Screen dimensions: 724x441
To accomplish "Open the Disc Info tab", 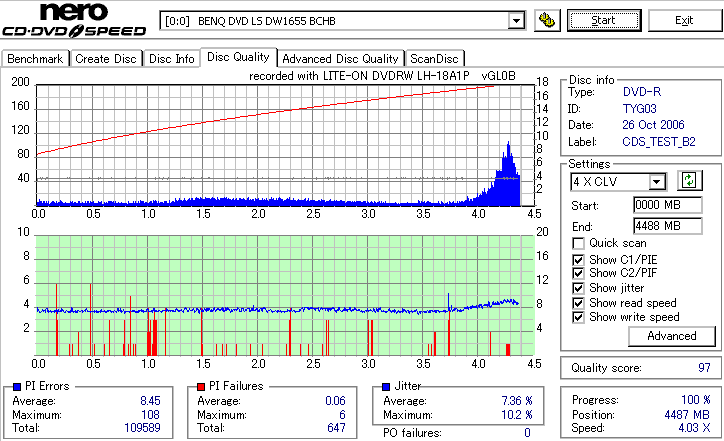I will [172, 59].
